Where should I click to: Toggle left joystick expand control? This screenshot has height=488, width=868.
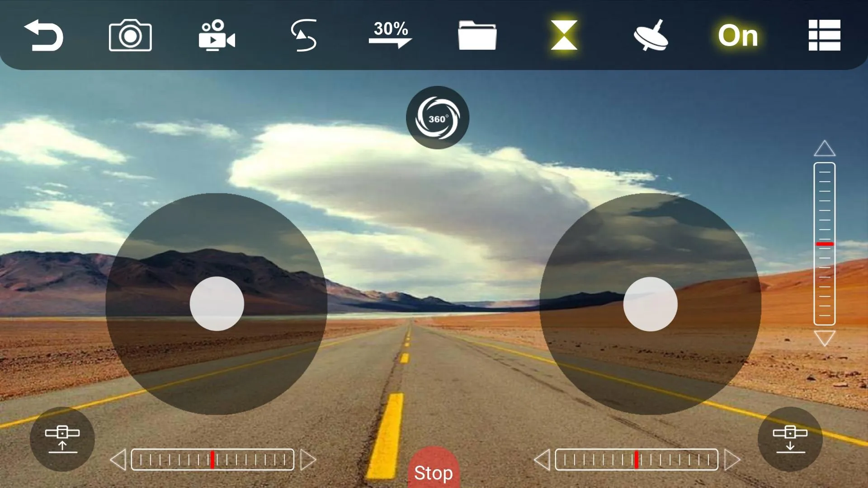[61, 438]
